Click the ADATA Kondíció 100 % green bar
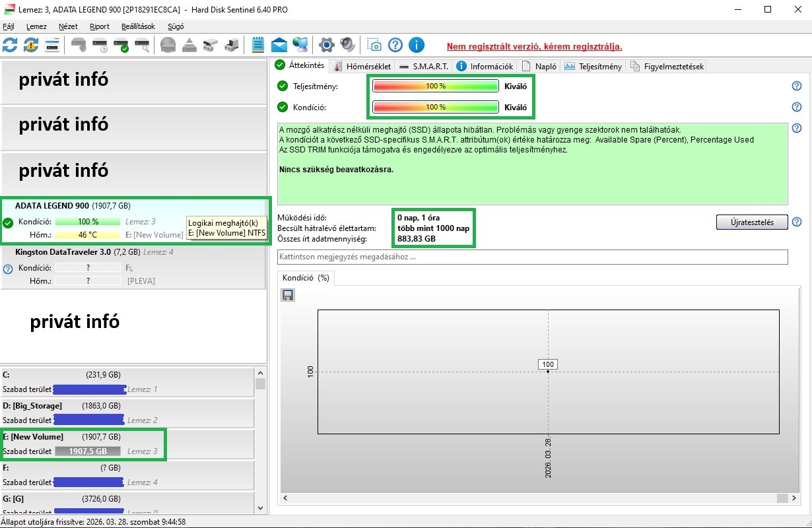 pyautogui.click(x=87, y=222)
